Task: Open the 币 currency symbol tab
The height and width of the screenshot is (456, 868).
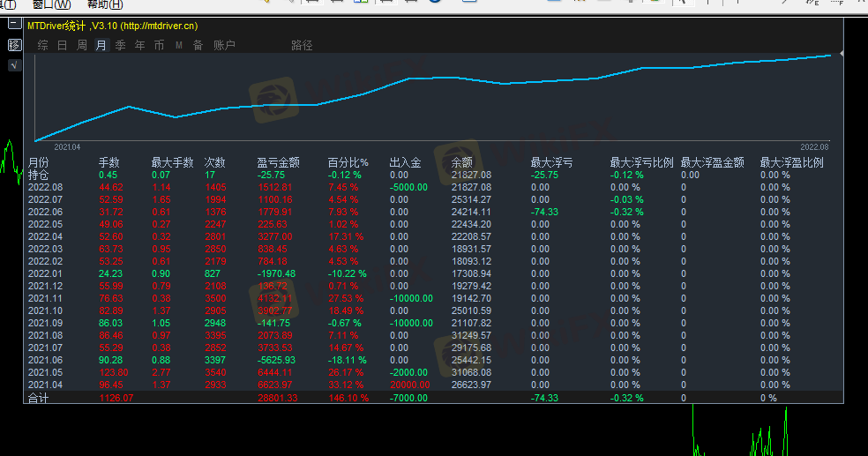Action: [159, 45]
